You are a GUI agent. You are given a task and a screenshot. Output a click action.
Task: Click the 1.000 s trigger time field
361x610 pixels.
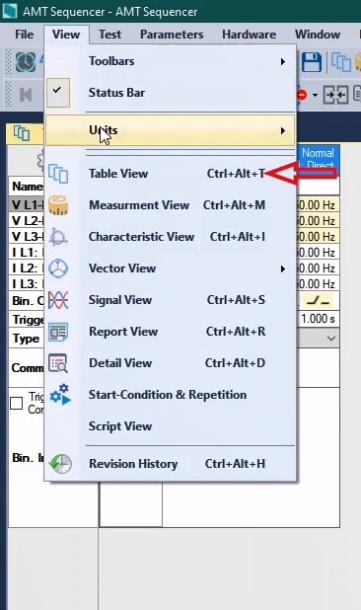pos(317,319)
